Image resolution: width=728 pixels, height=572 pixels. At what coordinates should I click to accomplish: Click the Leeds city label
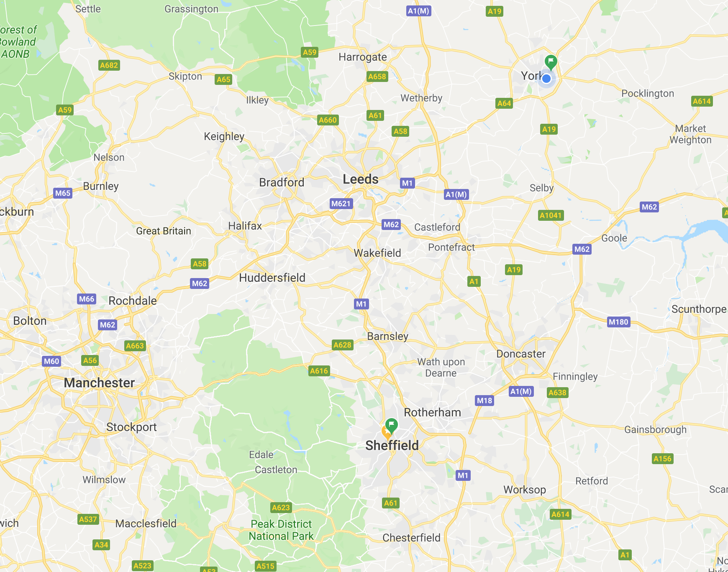coord(361,179)
